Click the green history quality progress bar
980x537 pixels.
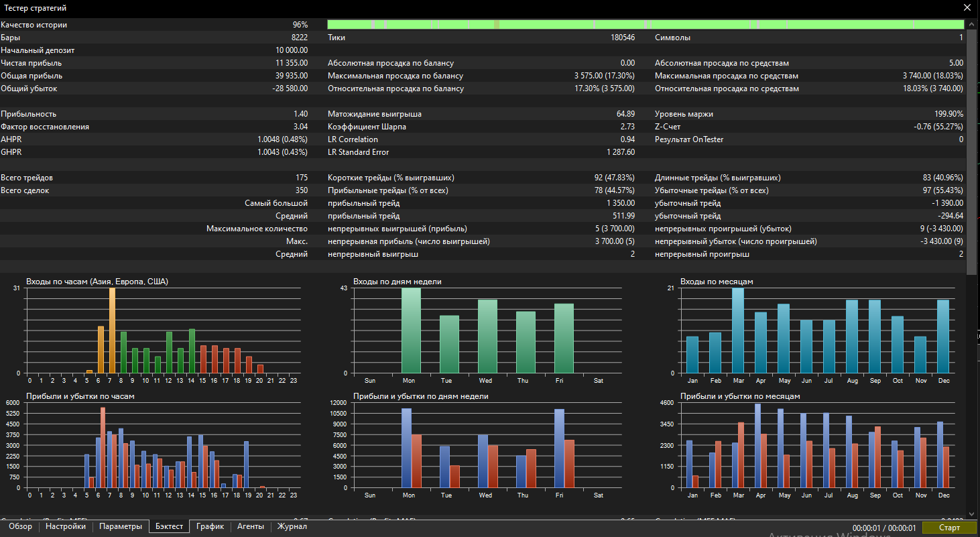646,25
